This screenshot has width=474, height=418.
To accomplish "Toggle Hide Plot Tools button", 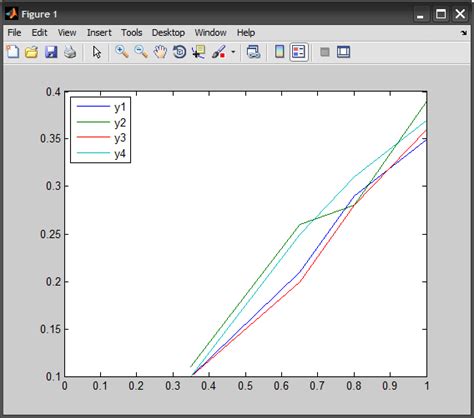I will pos(325,52).
